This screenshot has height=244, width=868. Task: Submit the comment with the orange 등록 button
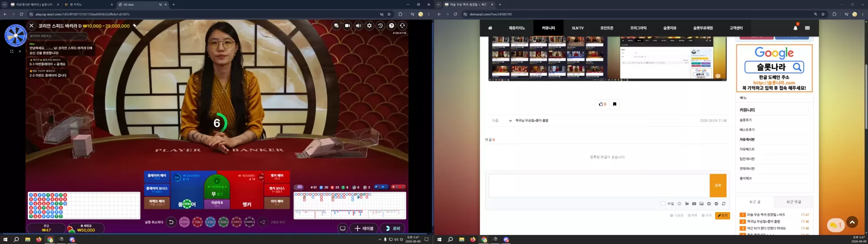pos(718,185)
